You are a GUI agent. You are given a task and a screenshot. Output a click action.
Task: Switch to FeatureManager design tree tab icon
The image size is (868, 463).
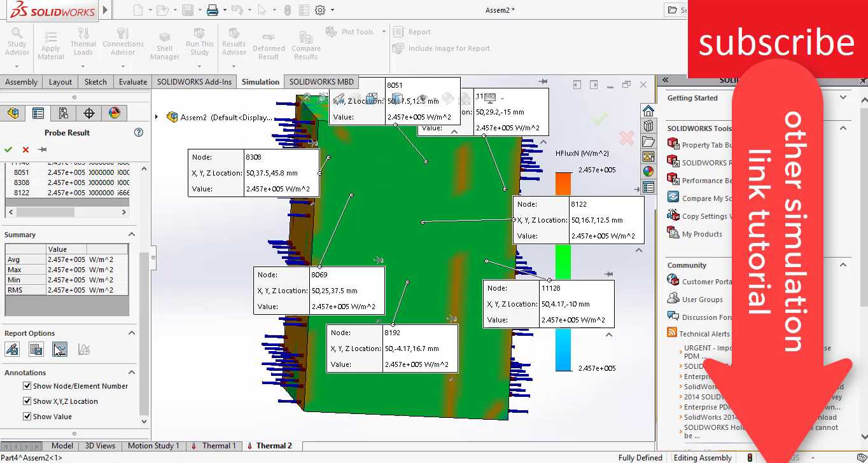[x=13, y=113]
